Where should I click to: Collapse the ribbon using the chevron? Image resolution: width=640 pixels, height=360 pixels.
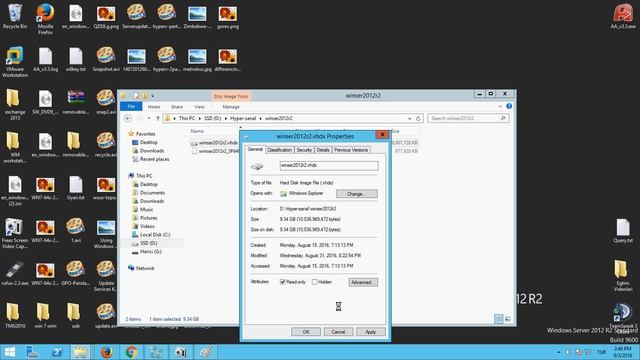pos(500,107)
